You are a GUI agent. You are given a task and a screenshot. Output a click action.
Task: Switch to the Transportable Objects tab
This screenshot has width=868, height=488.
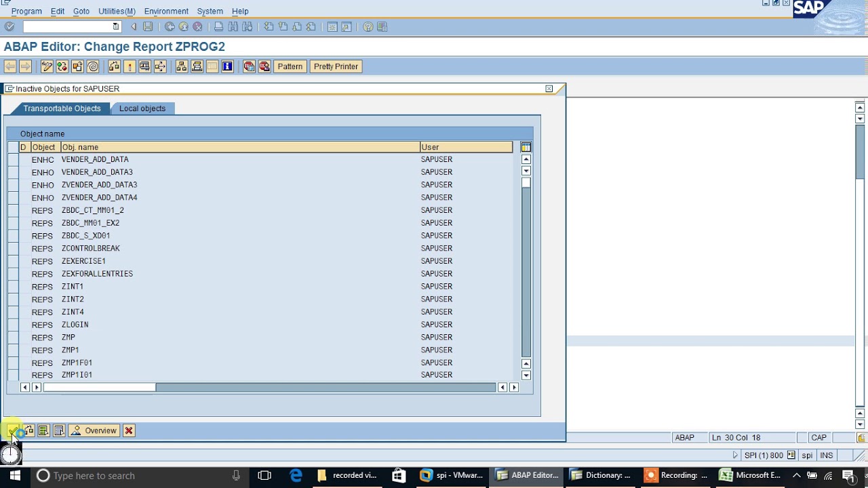point(62,108)
